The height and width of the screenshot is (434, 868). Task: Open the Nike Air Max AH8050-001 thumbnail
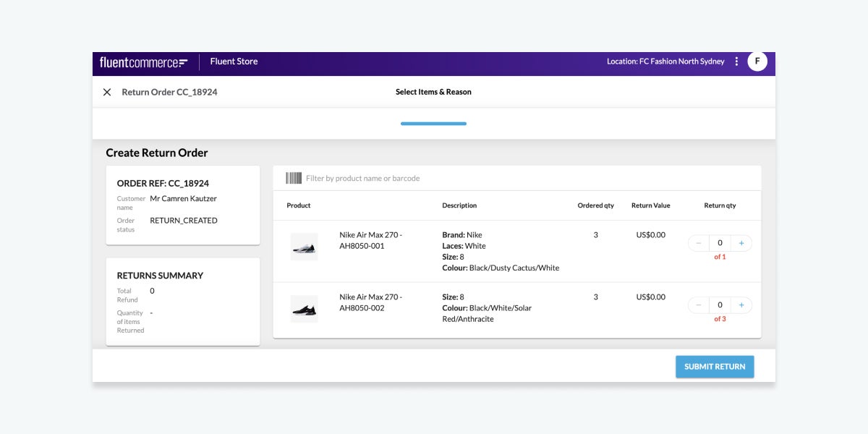pyautogui.click(x=305, y=246)
